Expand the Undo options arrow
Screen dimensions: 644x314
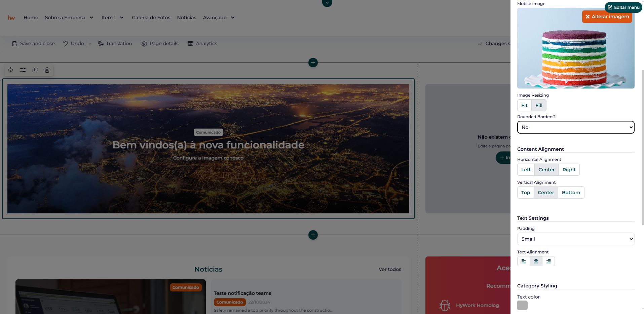coord(90,44)
